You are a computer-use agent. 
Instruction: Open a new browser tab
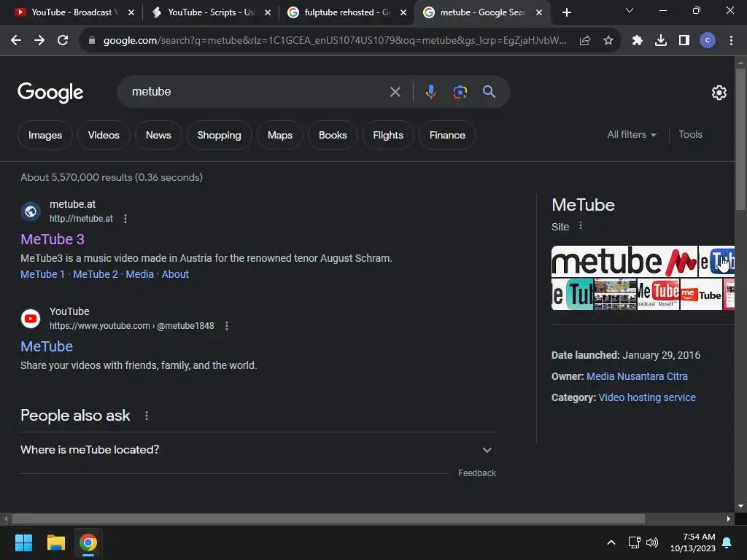coord(566,12)
